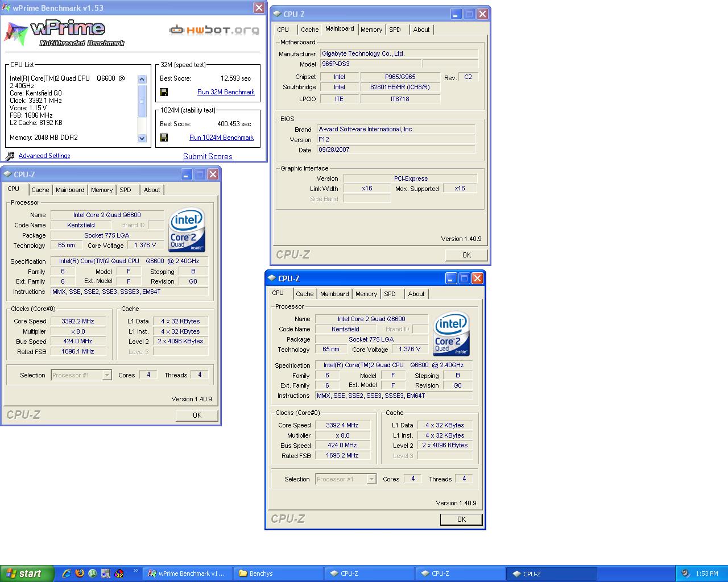Click the CPU List scrollbar down arrow

142,138
